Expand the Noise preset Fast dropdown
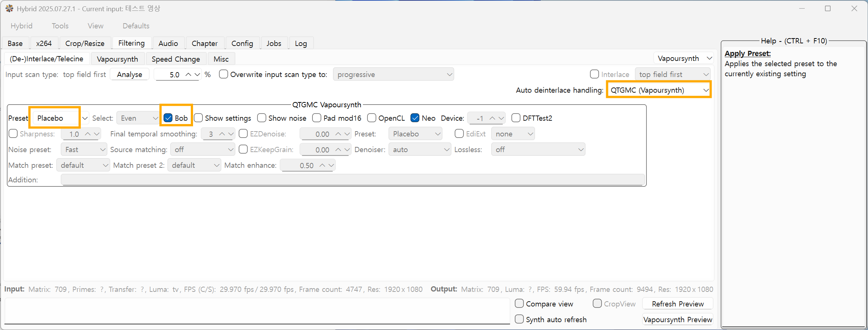 click(x=84, y=149)
